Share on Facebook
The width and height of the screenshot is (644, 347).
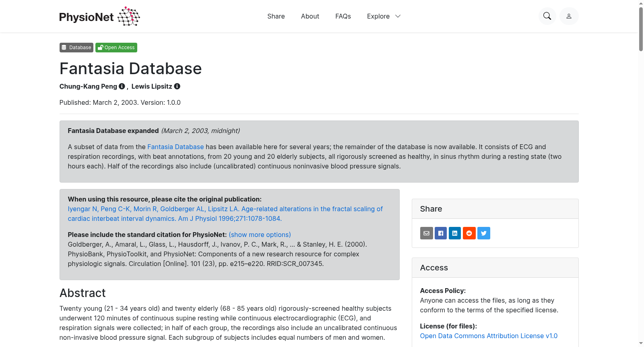click(441, 233)
